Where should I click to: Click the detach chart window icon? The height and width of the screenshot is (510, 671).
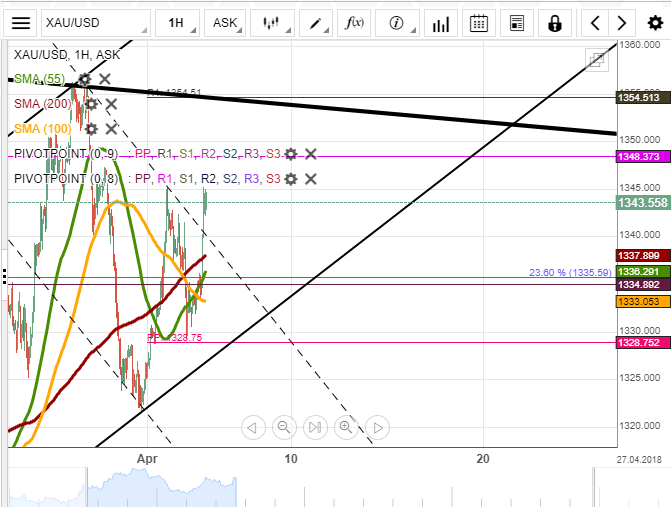tap(597, 60)
